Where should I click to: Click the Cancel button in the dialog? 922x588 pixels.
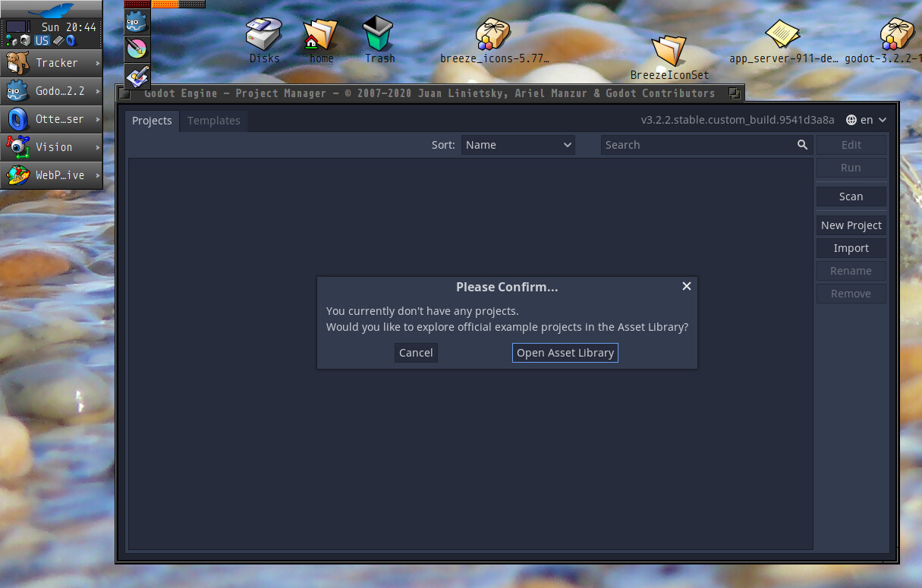(416, 353)
